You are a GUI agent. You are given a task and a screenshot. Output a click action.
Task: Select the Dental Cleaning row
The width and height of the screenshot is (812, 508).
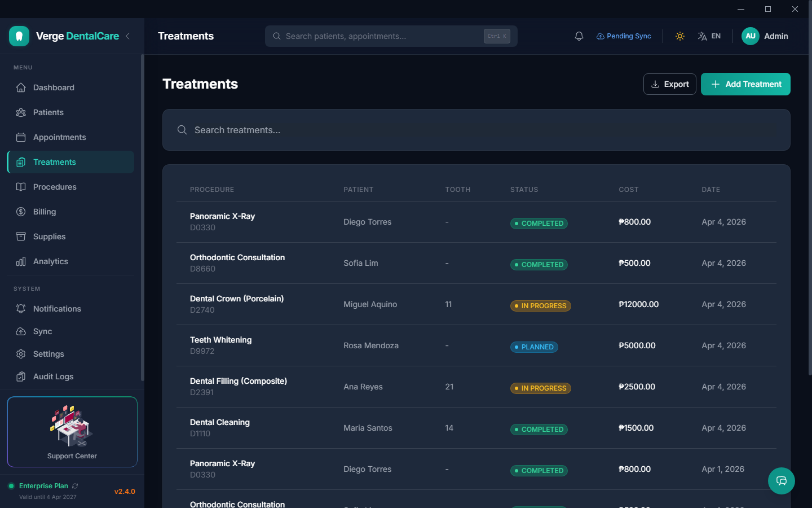coord(476,428)
